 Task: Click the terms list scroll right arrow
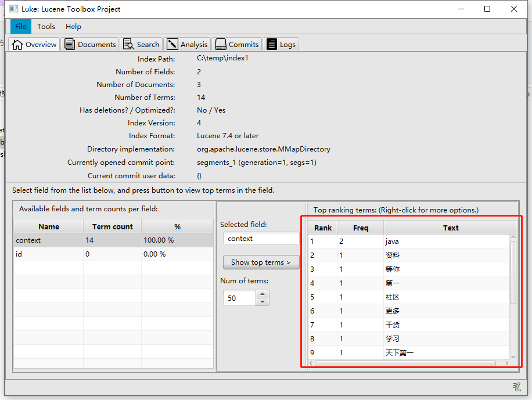click(506, 363)
